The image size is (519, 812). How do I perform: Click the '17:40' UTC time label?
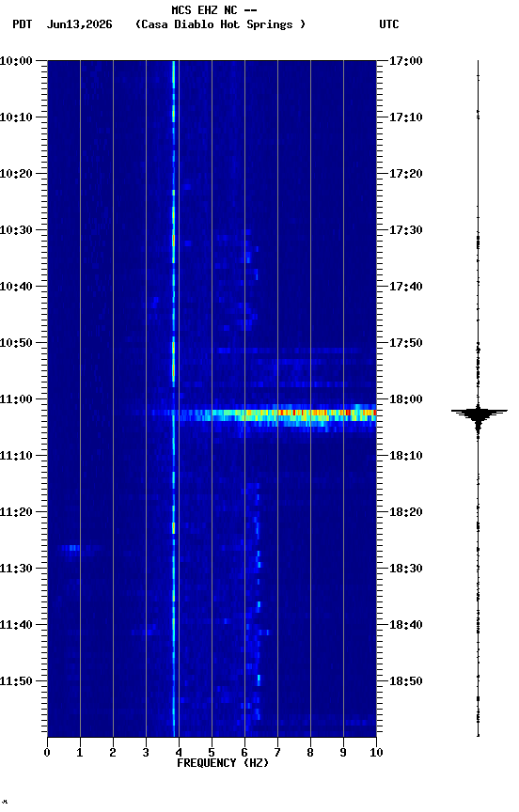point(406,287)
